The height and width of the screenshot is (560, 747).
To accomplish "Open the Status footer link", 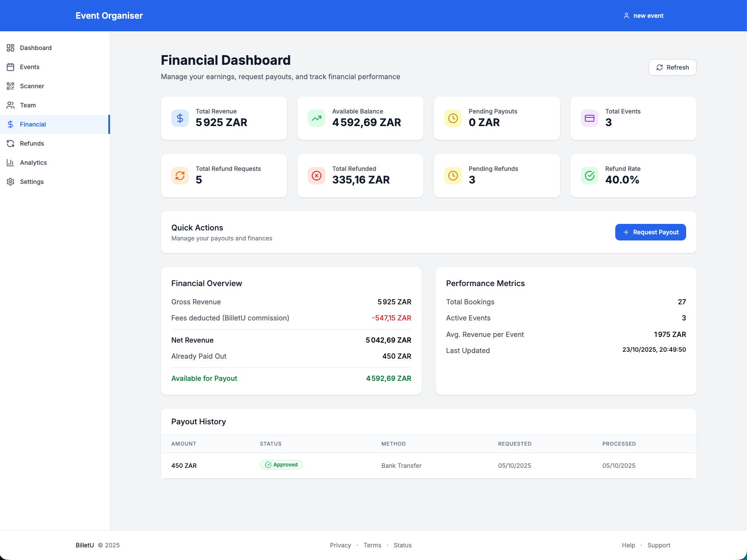I will [403, 545].
